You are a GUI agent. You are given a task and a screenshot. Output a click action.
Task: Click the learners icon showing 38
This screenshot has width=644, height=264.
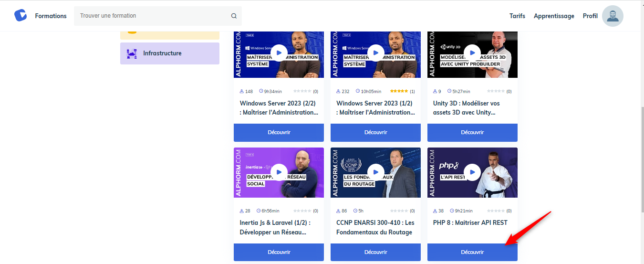tap(435, 211)
